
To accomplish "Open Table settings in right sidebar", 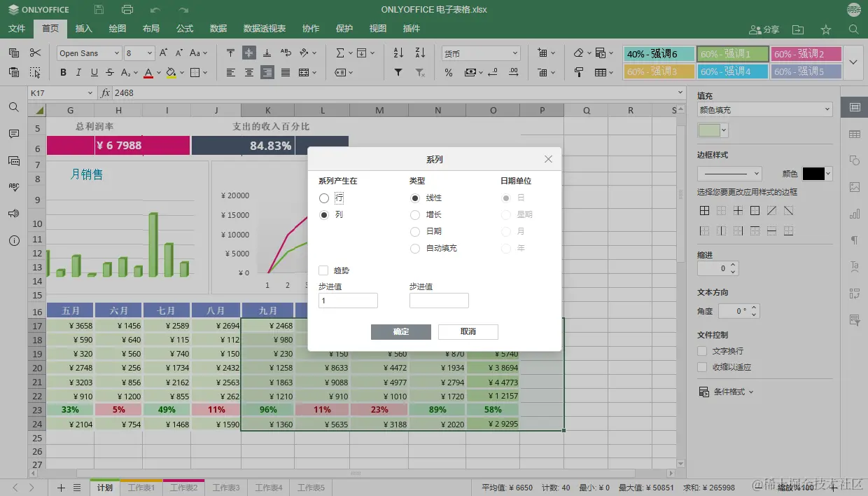I will point(855,134).
